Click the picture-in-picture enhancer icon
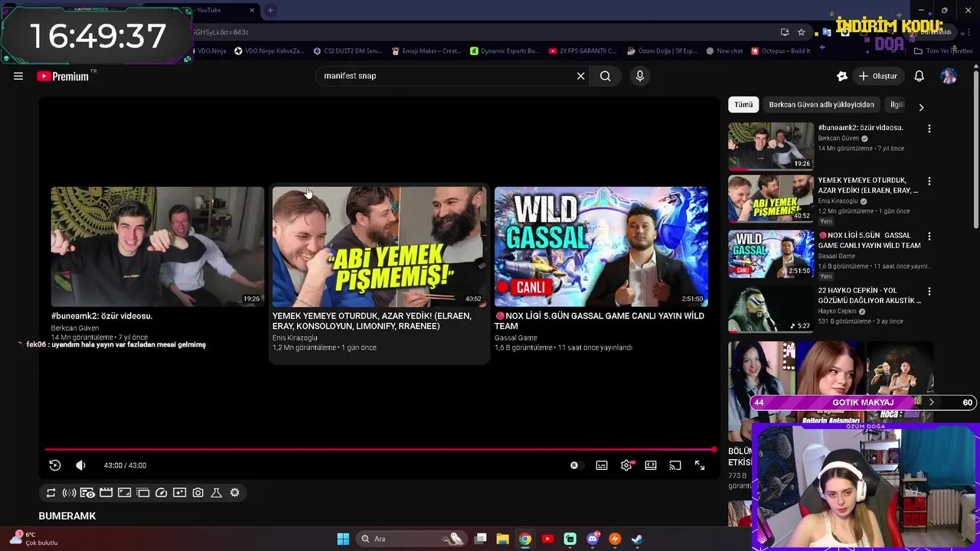Viewport: 980px width, 551px height. pos(124,493)
